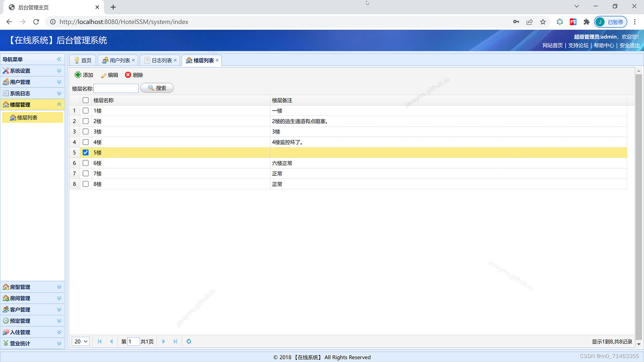Click the pagination refresh icon
Viewport: 644px width, 362px height.
pyautogui.click(x=189, y=341)
